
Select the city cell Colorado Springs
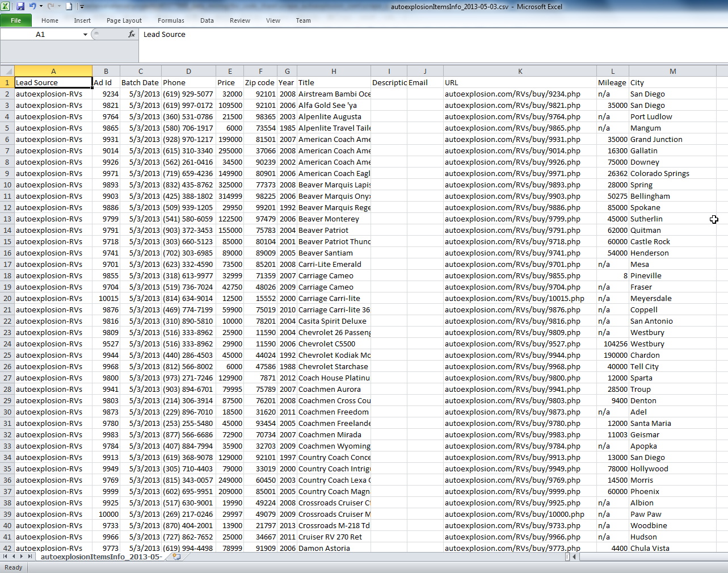(x=672, y=173)
